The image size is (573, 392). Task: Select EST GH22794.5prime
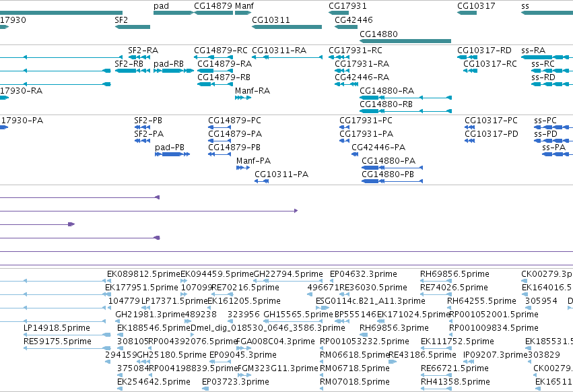(288, 281)
